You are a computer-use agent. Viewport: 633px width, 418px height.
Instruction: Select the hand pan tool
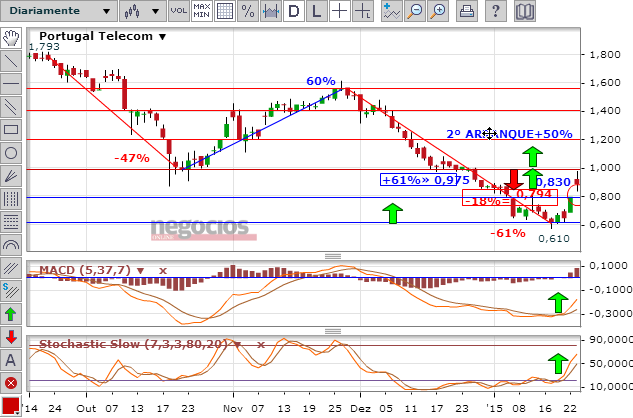point(11,38)
